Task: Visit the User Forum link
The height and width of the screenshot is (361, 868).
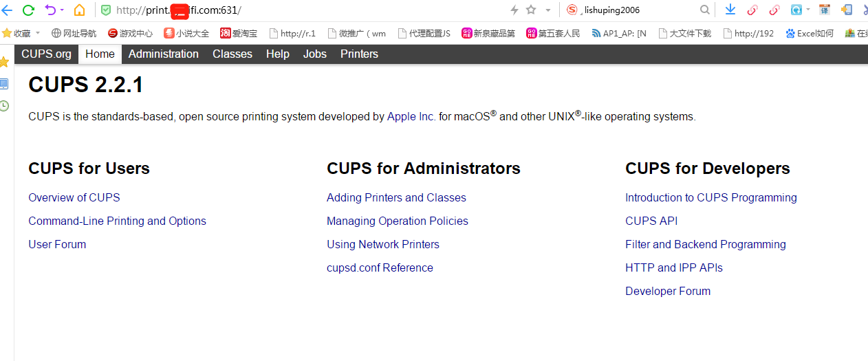Action: (x=57, y=244)
